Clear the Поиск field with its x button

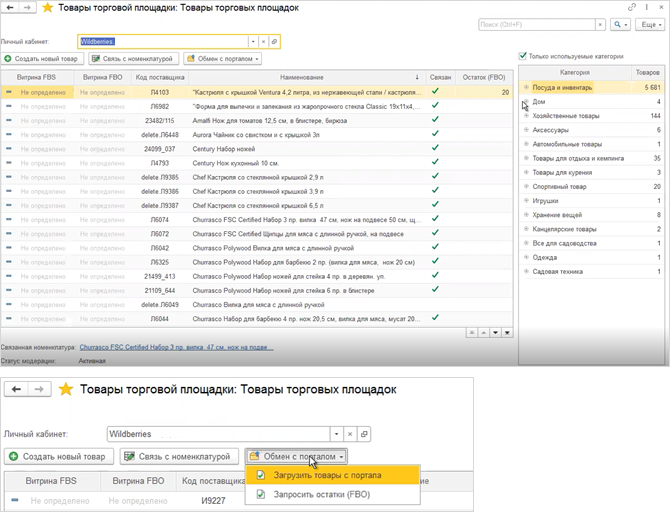[600, 25]
